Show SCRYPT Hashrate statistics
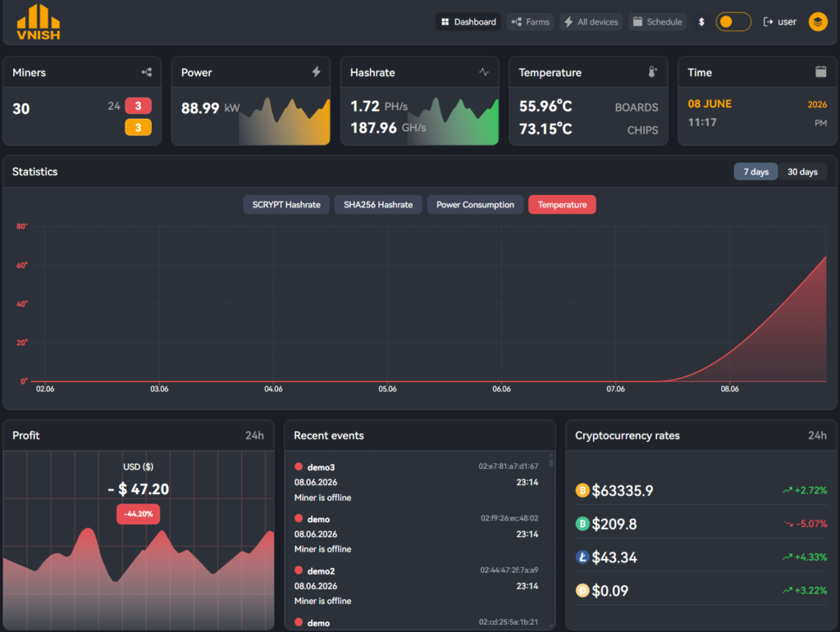 point(286,204)
